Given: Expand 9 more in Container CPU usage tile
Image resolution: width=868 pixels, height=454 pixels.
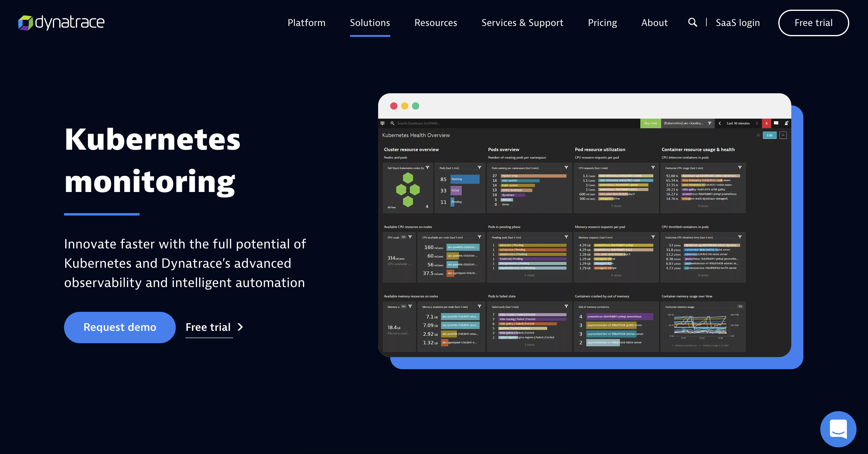Looking at the screenshot, I should (702, 206).
